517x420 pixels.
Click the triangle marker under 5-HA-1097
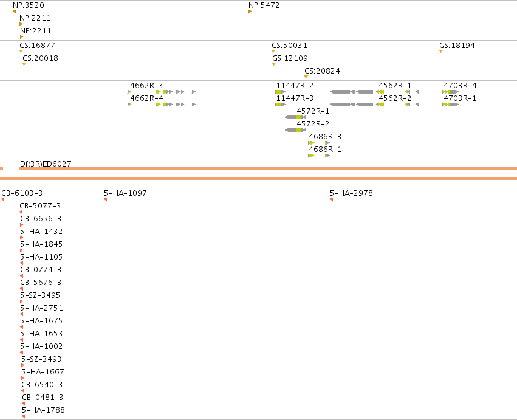point(105,199)
